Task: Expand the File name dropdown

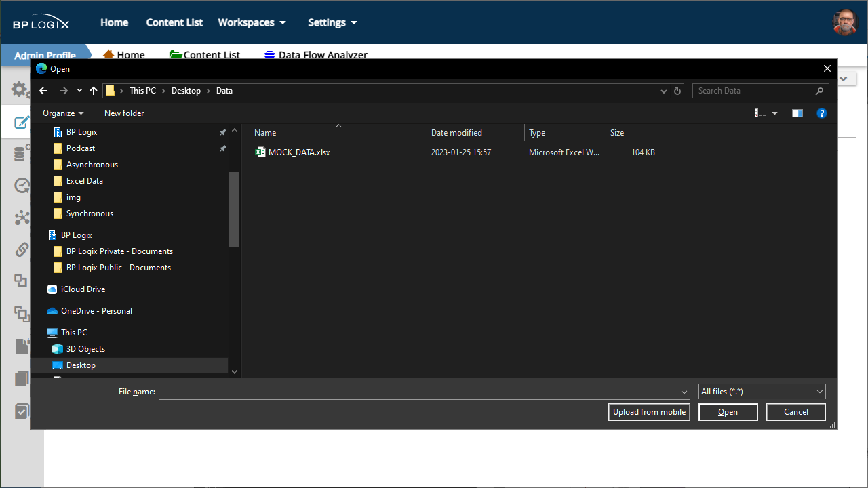Action: point(684,392)
